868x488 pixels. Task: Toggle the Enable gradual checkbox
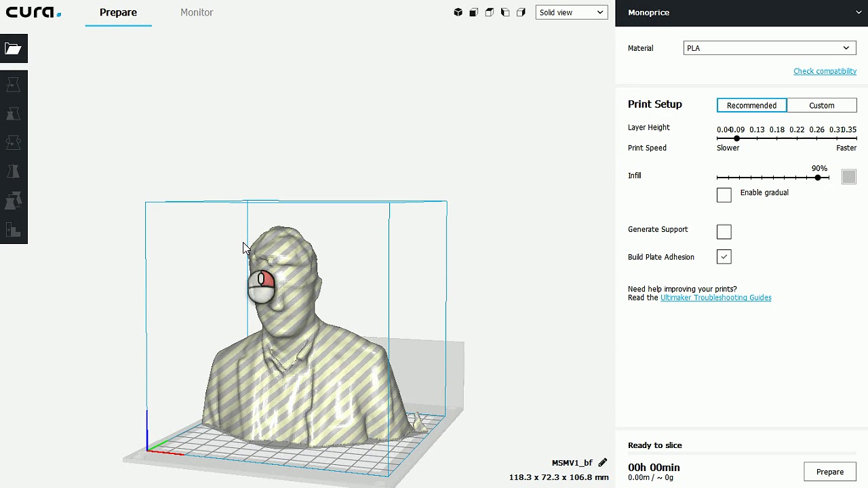(724, 195)
